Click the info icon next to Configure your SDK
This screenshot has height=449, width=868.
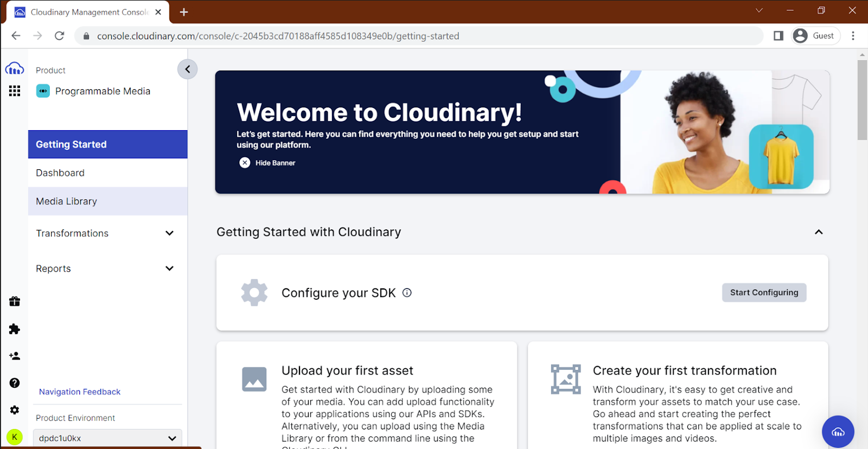(x=407, y=293)
